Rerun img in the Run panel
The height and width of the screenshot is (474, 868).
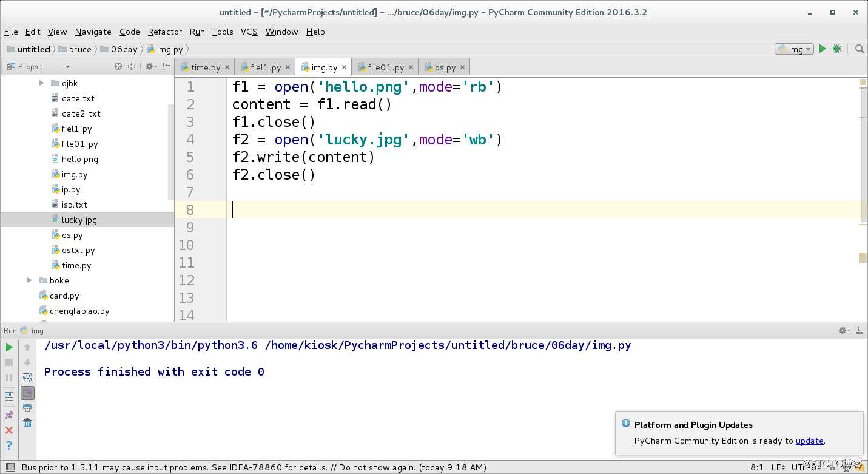[x=9, y=347]
